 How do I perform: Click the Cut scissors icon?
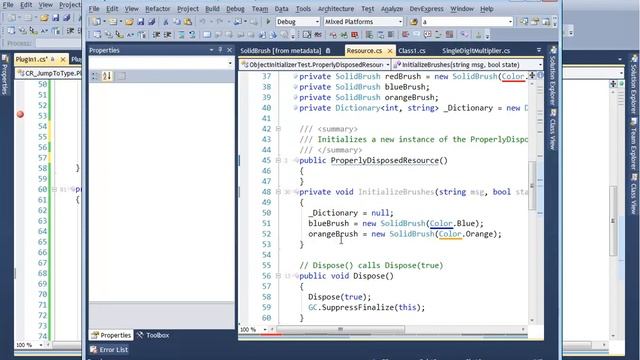point(166,22)
